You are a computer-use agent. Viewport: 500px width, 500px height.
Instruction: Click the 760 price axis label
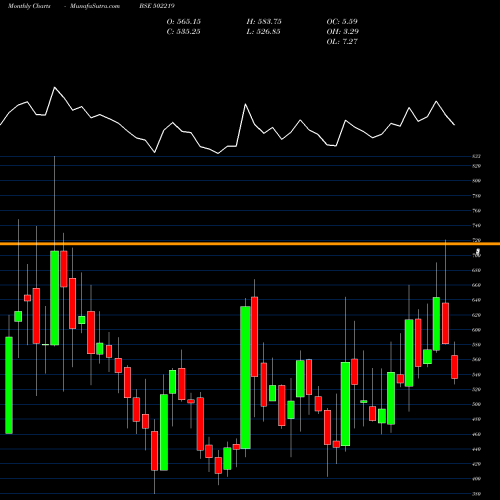[x=477, y=211]
